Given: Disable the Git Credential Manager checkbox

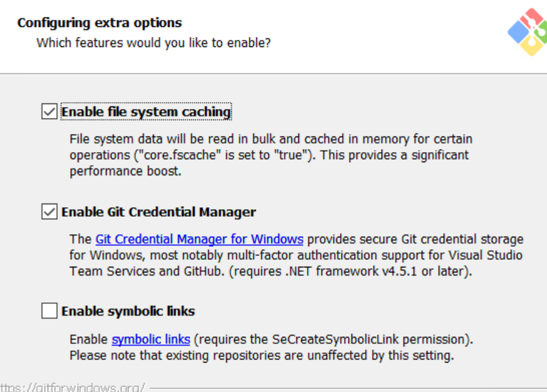Looking at the screenshot, I should [x=49, y=212].
